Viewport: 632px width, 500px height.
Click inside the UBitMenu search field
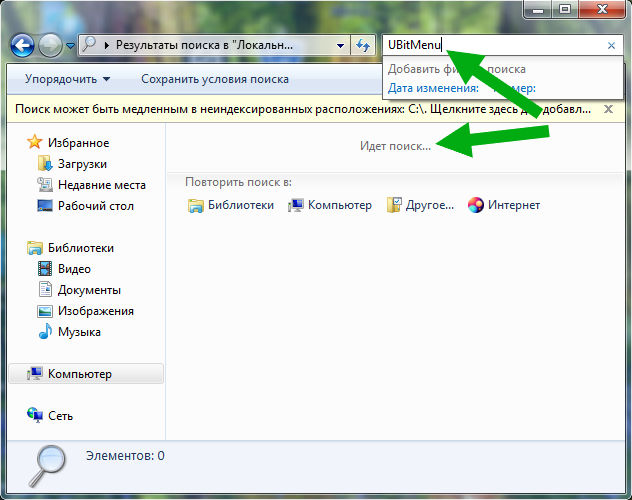click(x=494, y=45)
